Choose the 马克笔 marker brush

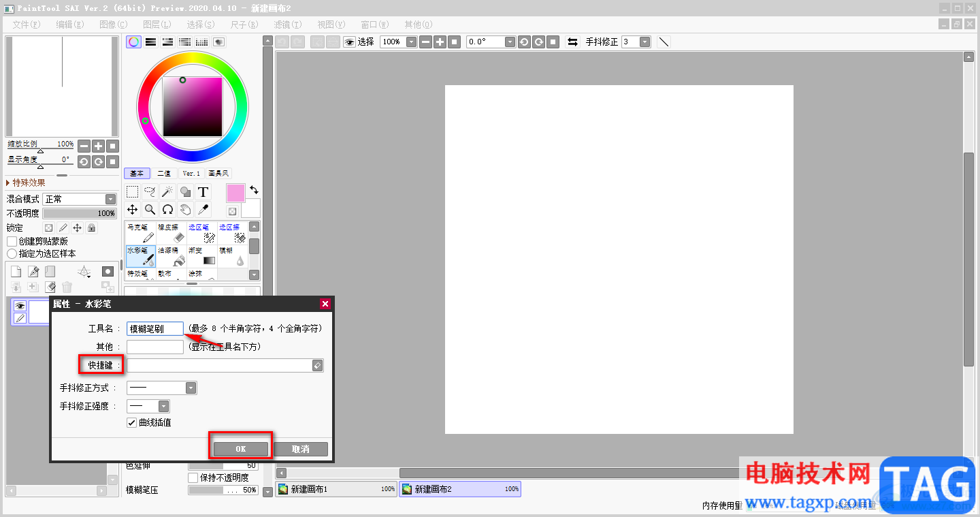(x=141, y=233)
